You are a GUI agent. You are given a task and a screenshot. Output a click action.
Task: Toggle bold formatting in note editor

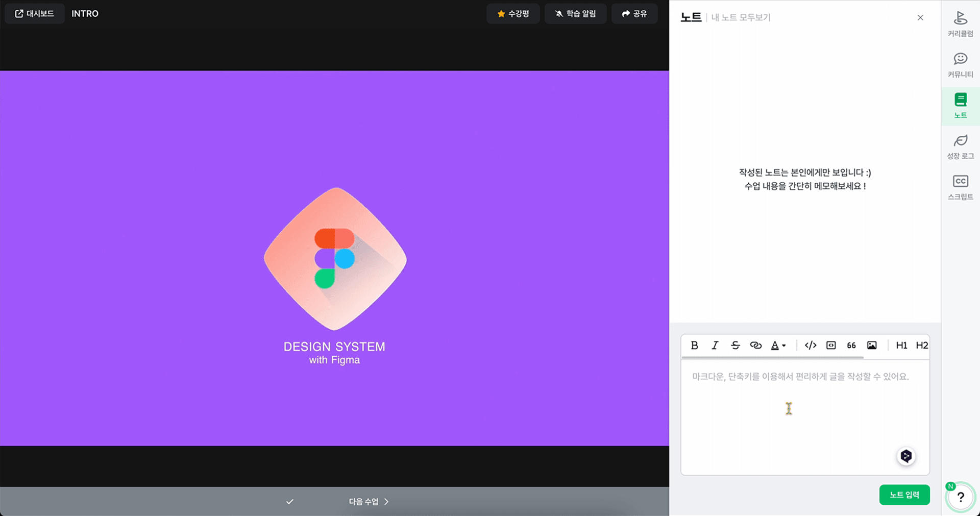point(694,346)
